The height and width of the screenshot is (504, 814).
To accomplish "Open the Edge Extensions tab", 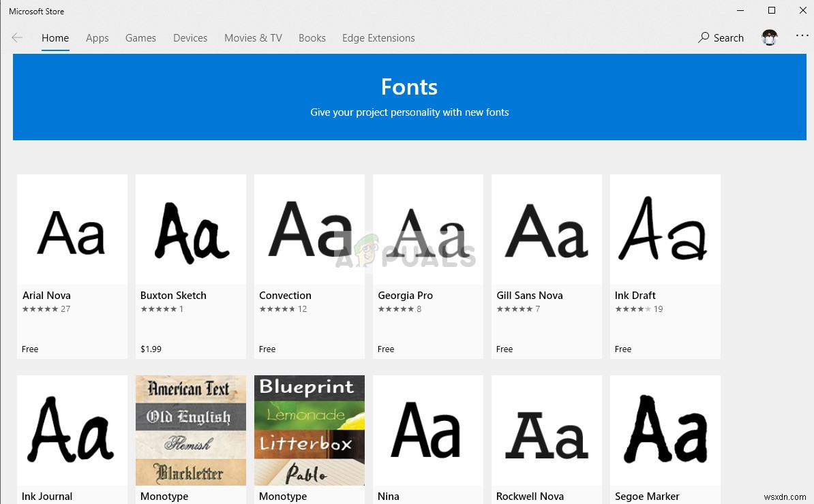I will click(378, 38).
